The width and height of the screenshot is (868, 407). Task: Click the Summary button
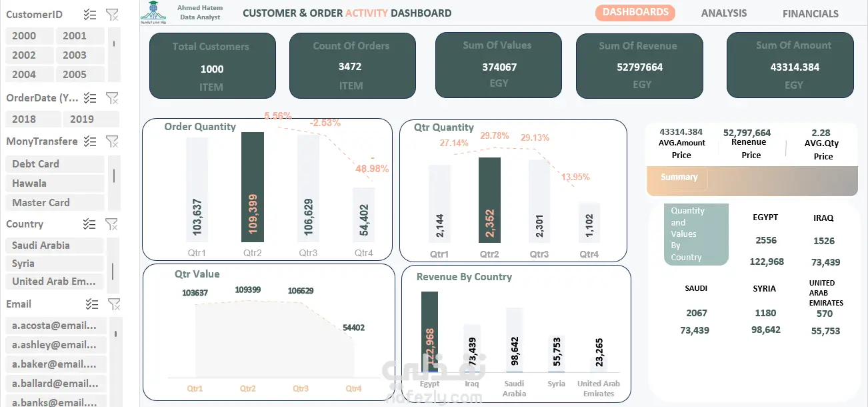coord(679,177)
